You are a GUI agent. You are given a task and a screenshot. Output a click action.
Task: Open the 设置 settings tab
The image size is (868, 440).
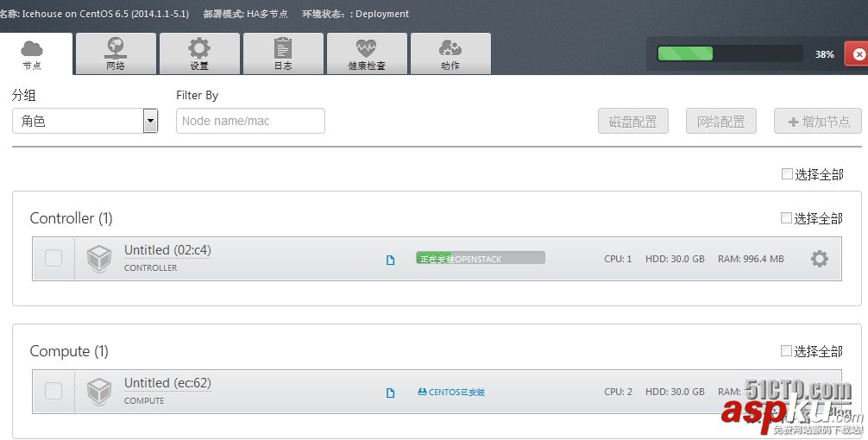[199, 53]
